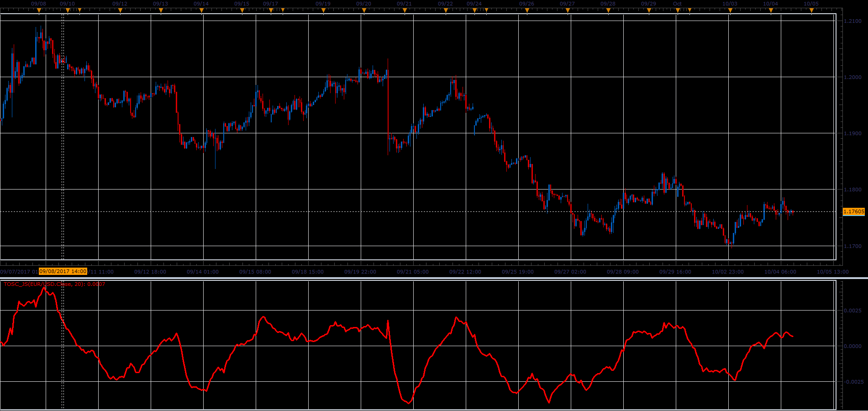Viewport: 868px width, 411px height.
Task: Click the orange day marker under 09/08
Action: [39, 10]
